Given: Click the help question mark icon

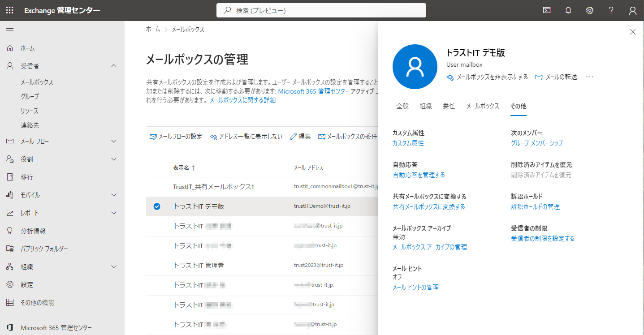Looking at the screenshot, I should pos(611,10).
